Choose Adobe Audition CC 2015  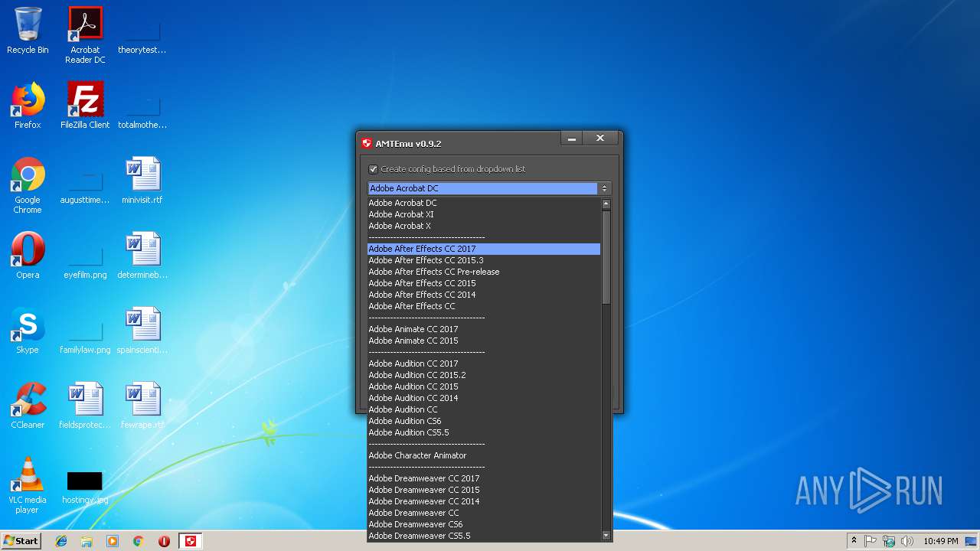pos(484,386)
